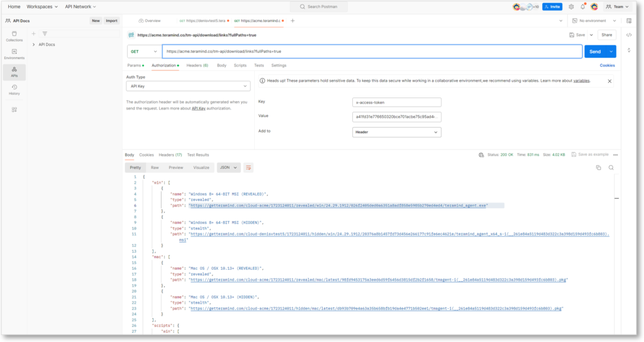The image size is (644, 342).
Task: Copy response body using the copy icon
Action: (x=598, y=168)
